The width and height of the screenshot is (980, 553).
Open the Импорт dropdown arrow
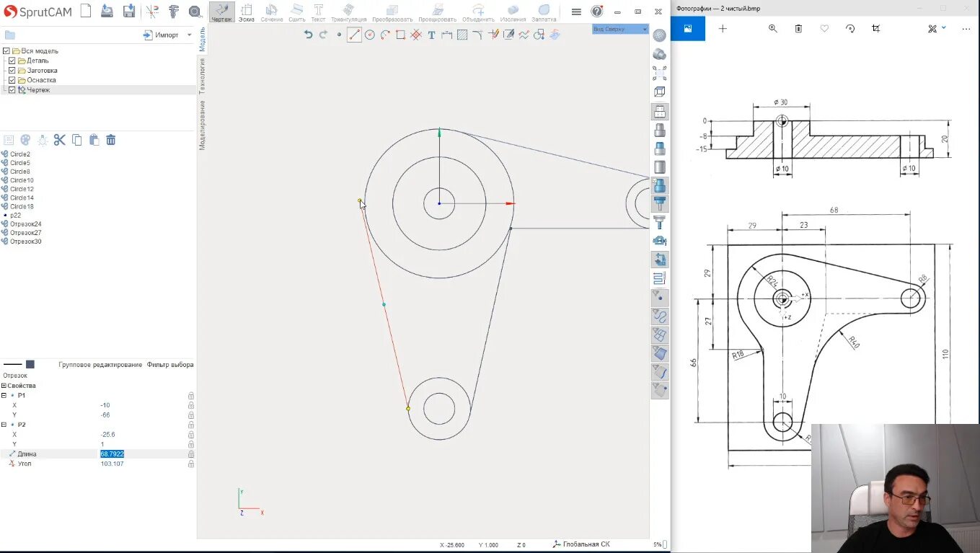coord(190,35)
